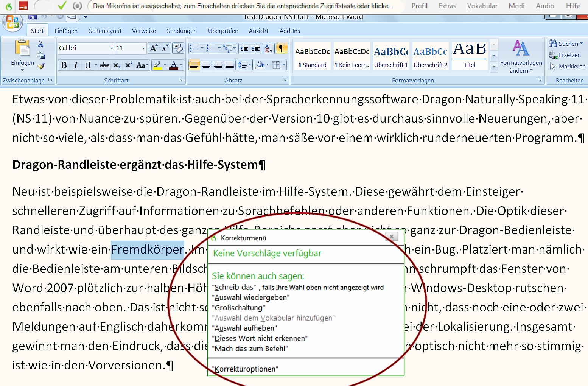
Task: Open the Audio menu in DragonBar
Action: pyautogui.click(x=545, y=6)
